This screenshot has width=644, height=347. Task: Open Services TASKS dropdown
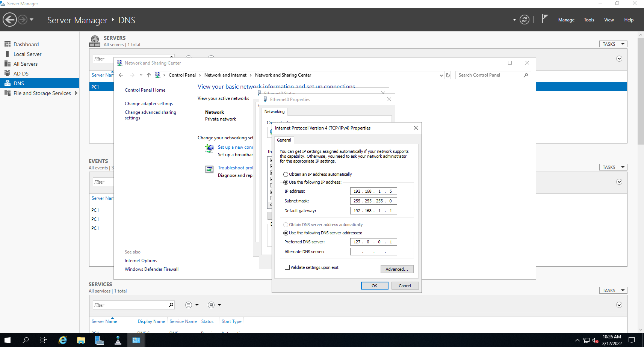point(613,290)
